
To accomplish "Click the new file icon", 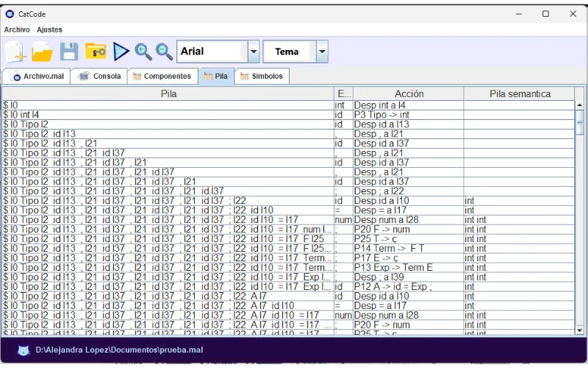I will (15, 52).
